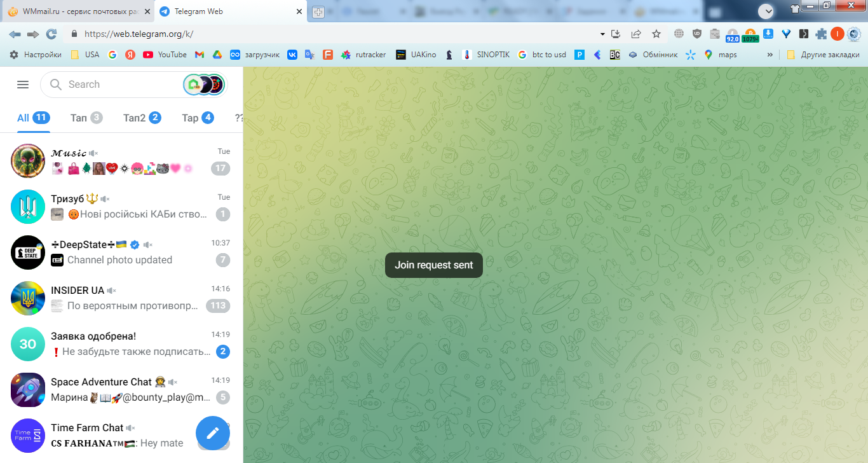Screen dimensions: 868x463
Task: Open the Google bookmark icon
Action: click(x=112, y=55)
